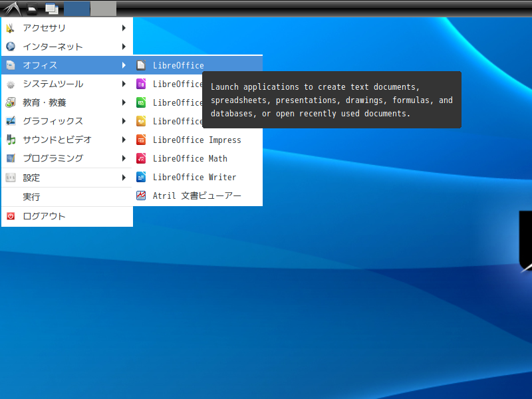
Task: Select 実行 from the menu
Action: pos(31,197)
